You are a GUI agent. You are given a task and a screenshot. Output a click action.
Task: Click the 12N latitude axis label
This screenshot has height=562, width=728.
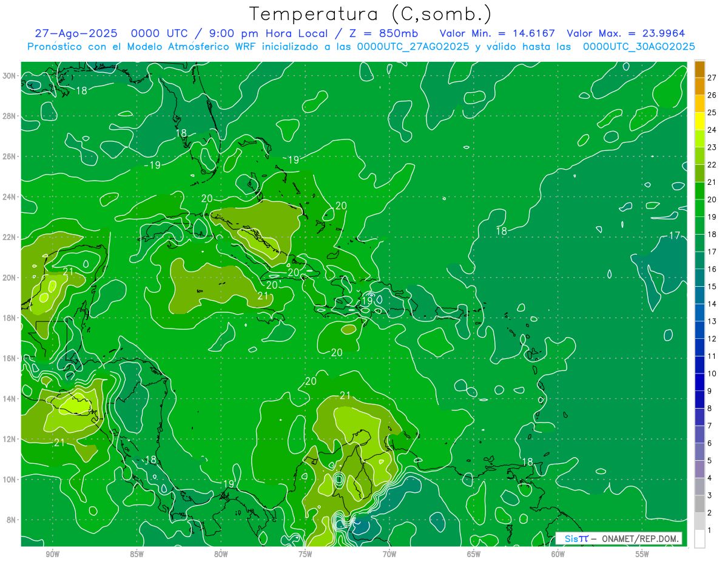(10, 439)
